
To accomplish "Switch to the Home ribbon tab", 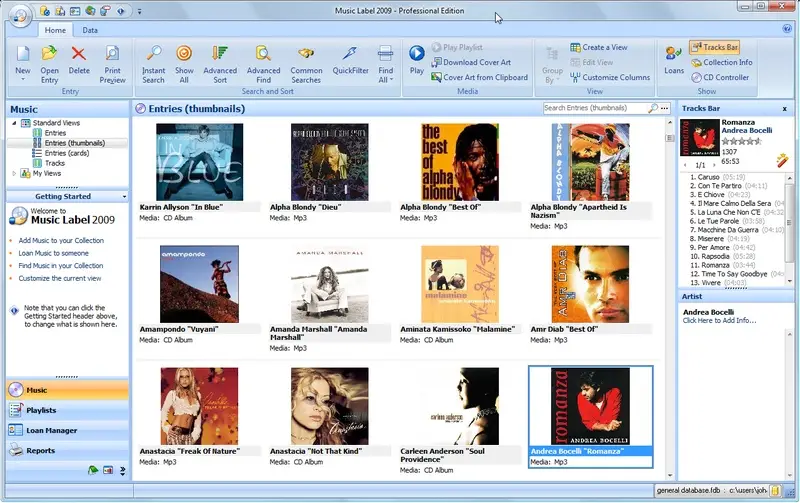I will (55, 30).
